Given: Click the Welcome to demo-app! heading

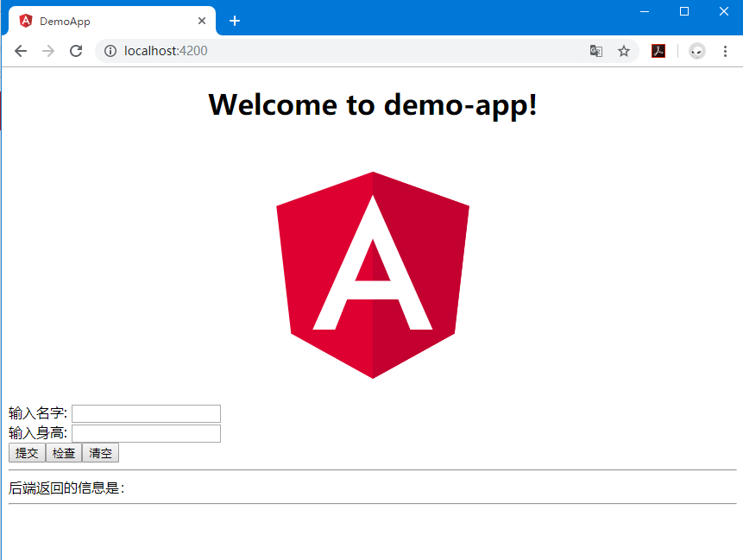Looking at the screenshot, I should coord(373,104).
